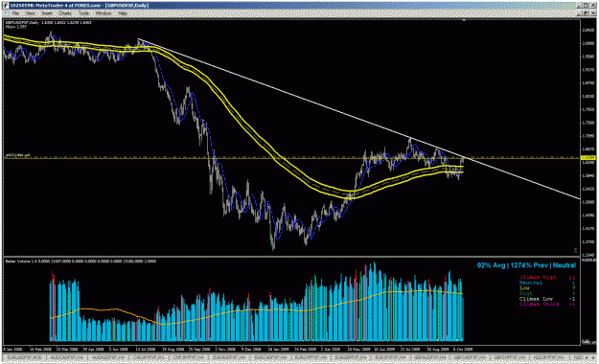Open the View menu
Screen dimensions: 599x364
30,13
